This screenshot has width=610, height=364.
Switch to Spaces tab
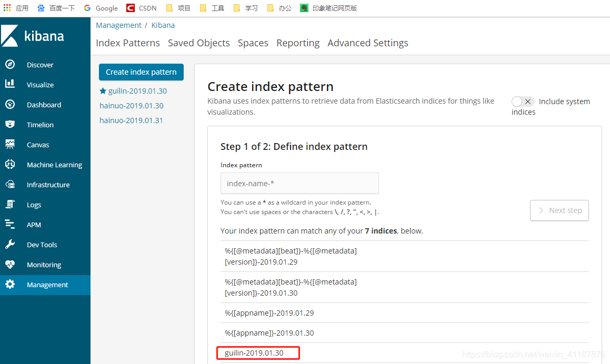pos(253,43)
